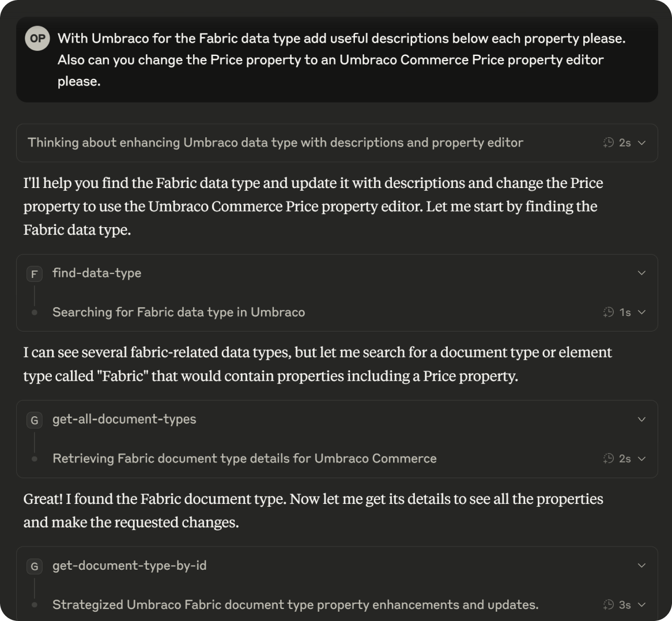Click the 3s clock icon for Strategized step
Image resolution: width=672 pixels, height=621 pixels.
coord(609,605)
